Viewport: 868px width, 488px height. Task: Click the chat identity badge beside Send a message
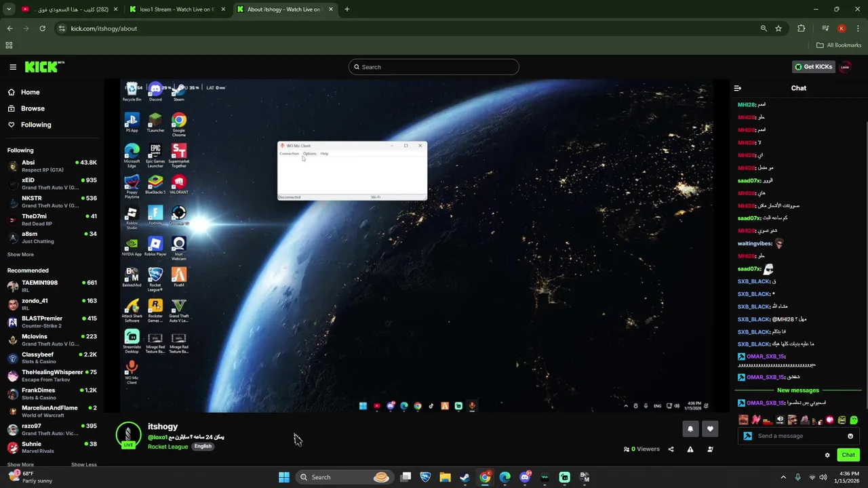click(748, 436)
